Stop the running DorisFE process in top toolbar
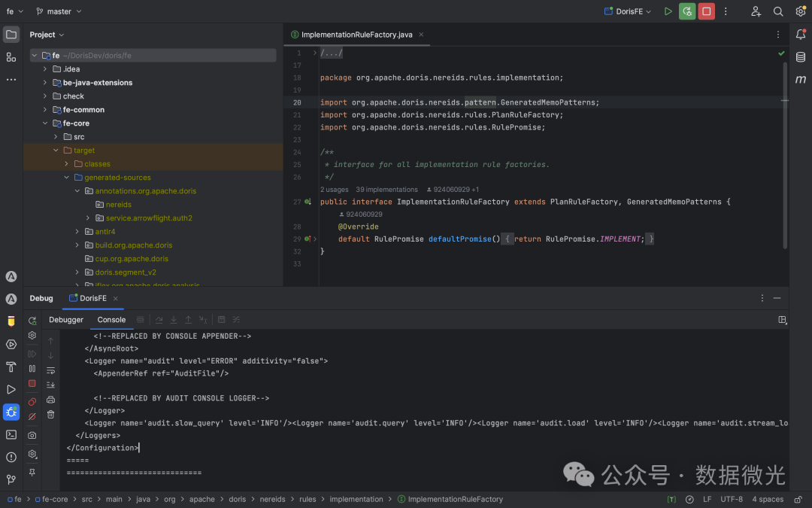Image resolution: width=812 pixels, height=508 pixels. (x=706, y=11)
